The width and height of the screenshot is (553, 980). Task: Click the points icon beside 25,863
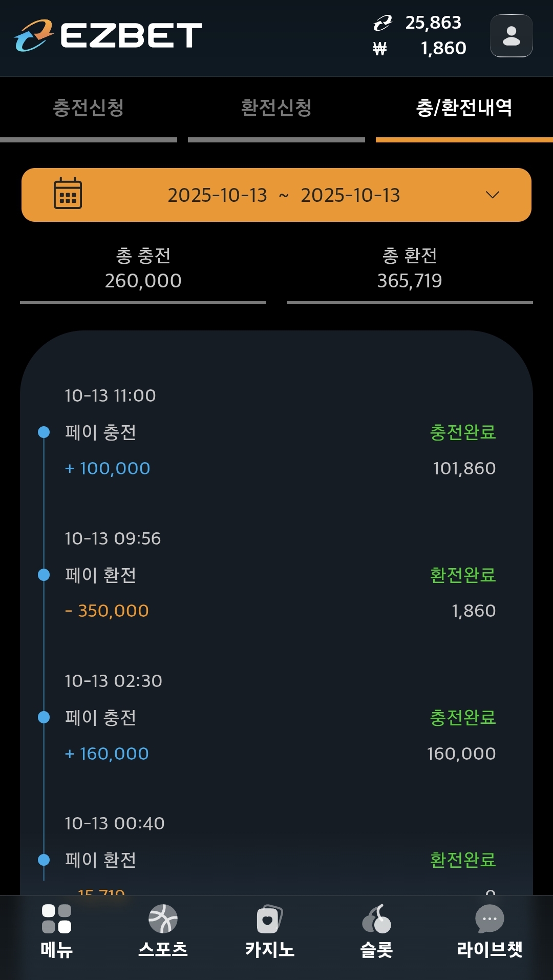click(382, 23)
